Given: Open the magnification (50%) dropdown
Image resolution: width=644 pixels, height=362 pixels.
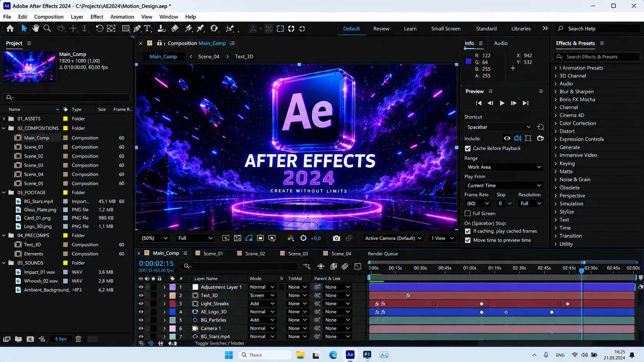Looking at the screenshot, I should (154, 238).
